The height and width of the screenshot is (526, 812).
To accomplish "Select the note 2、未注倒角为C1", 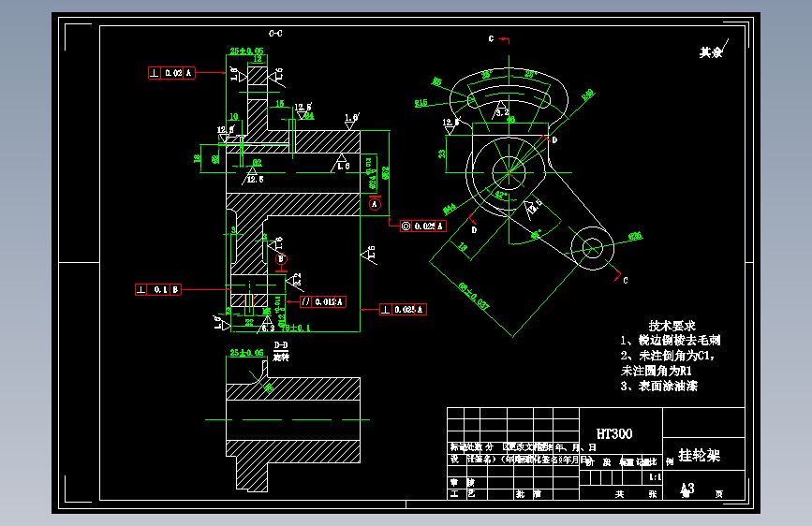I will click(x=668, y=356).
